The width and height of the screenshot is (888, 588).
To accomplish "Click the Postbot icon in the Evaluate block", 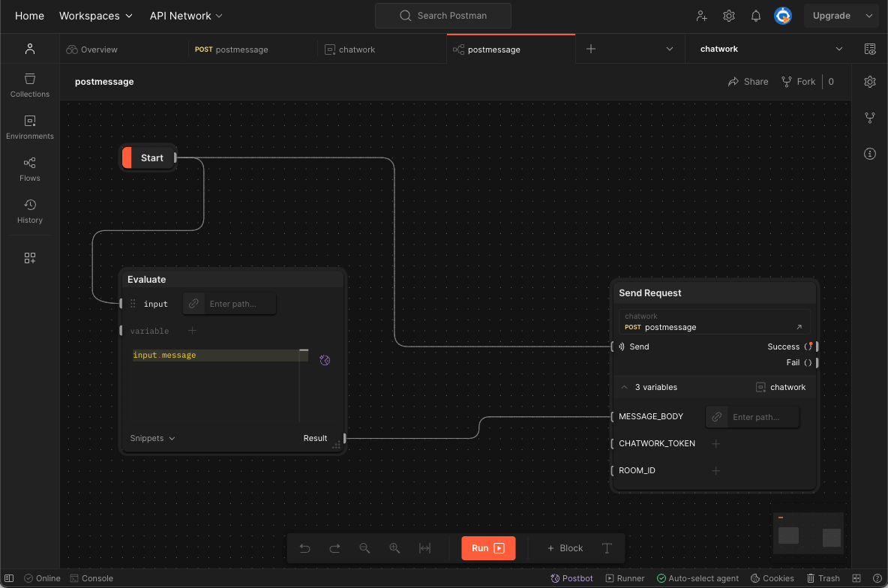I will click(x=325, y=360).
